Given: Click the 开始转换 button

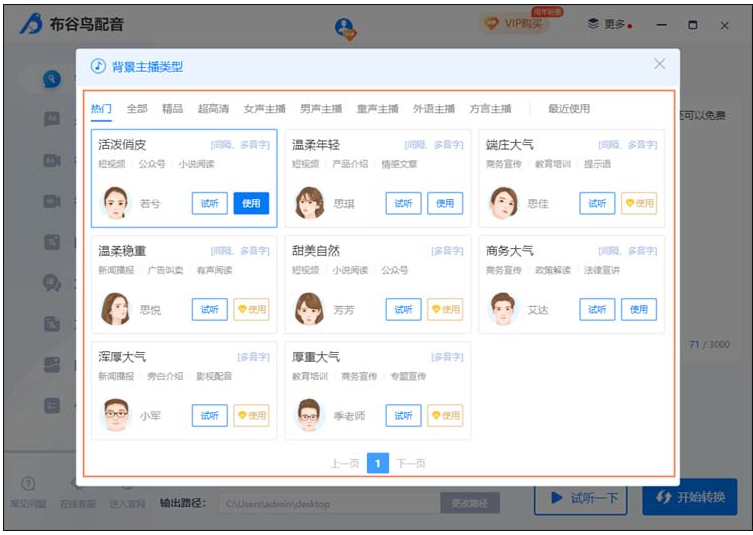Looking at the screenshot, I should coord(690,497).
